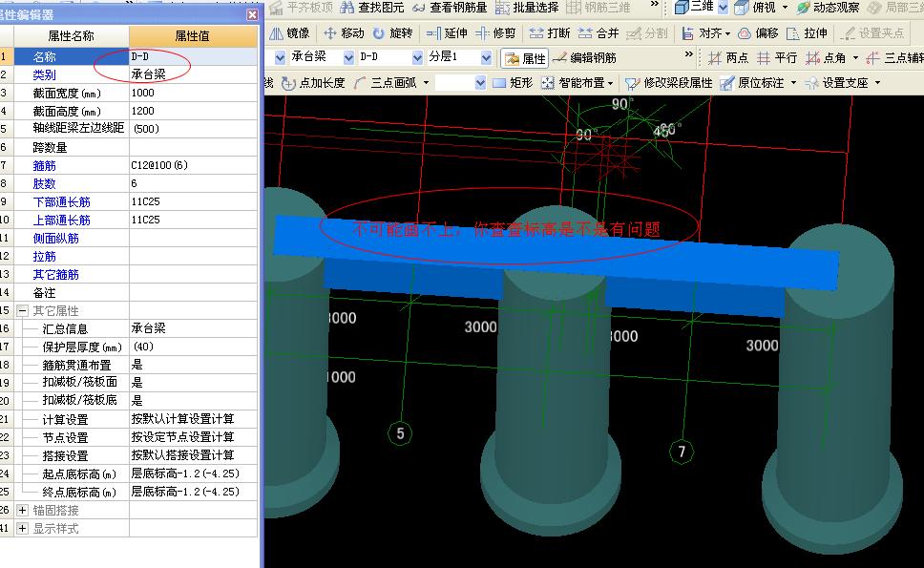Select 截面宽度 value 1000
The height and width of the screenshot is (568, 924).
[x=193, y=94]
